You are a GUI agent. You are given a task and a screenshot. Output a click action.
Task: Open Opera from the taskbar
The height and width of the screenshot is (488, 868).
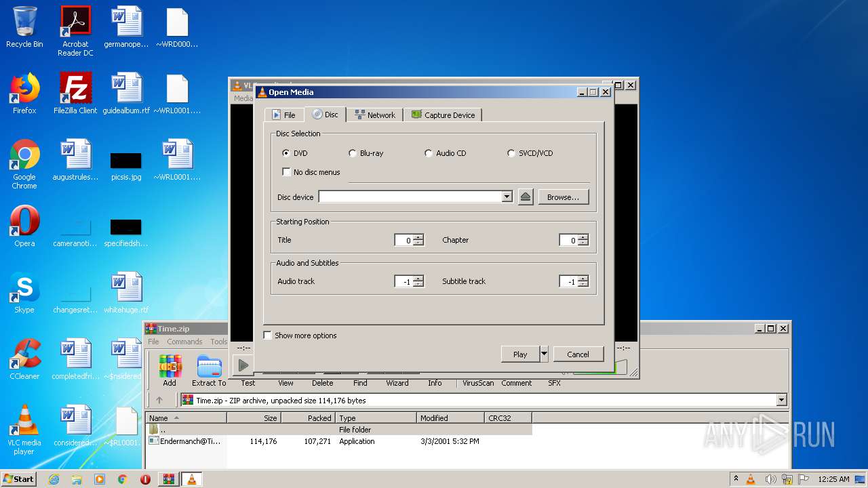tap(145, 479)
